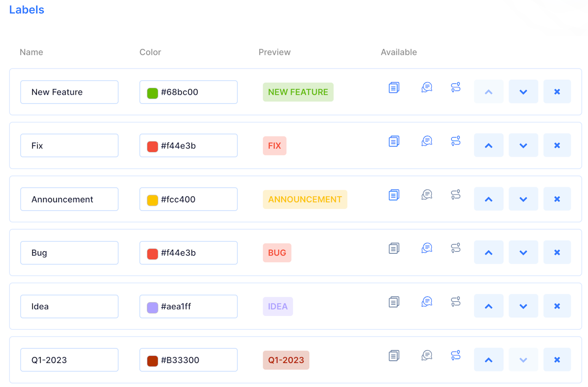
Task: Move Fix label down
Action: click(x=523, y=145)
